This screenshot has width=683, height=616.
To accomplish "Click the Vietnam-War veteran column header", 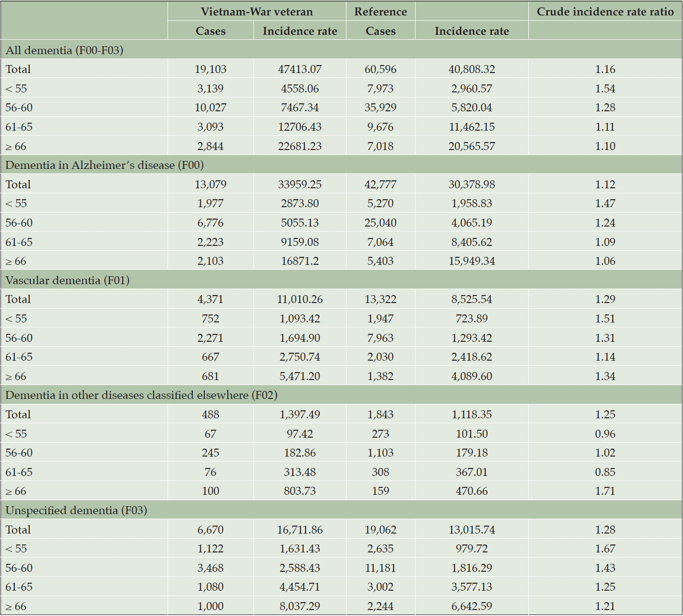I will coord(256,11).
